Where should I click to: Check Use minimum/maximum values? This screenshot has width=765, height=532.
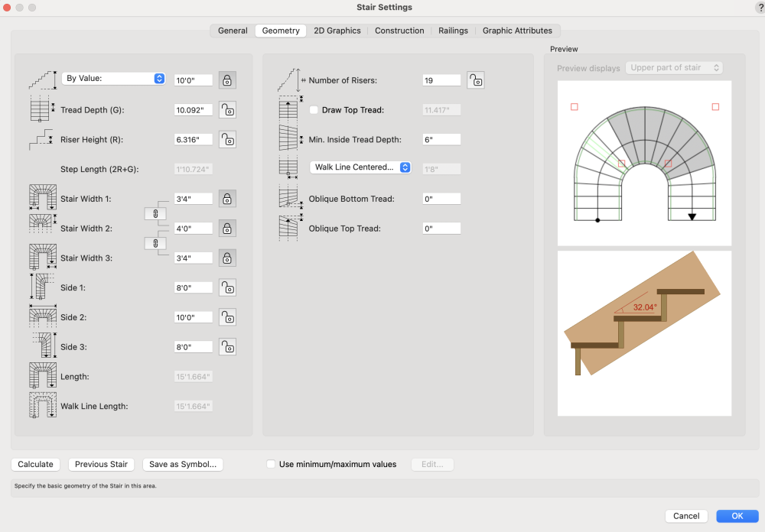[271, 464]
